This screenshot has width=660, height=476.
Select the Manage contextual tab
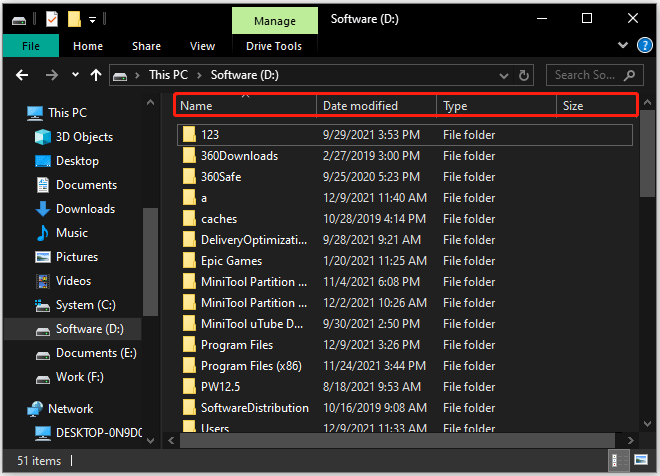click(x=275, y=21)
